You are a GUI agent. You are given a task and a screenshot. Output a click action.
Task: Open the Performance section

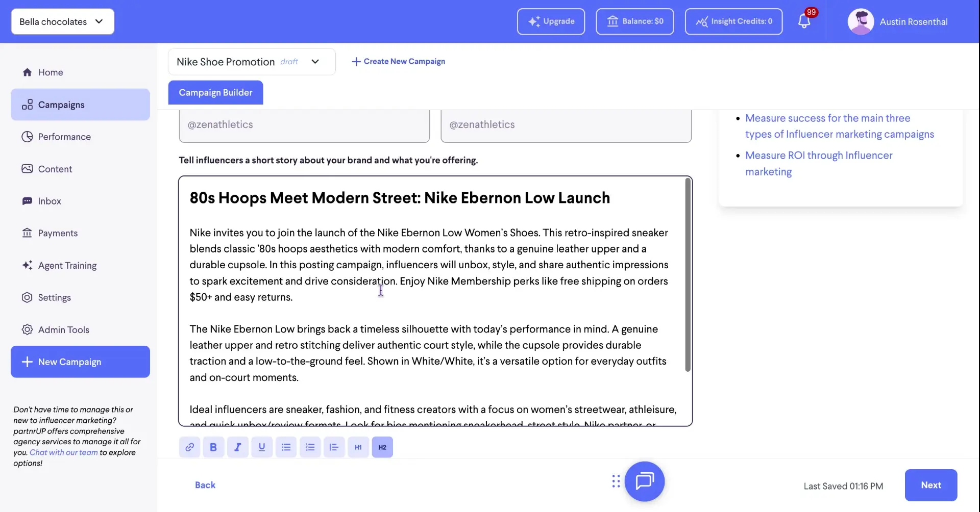(x=64, y=137)
